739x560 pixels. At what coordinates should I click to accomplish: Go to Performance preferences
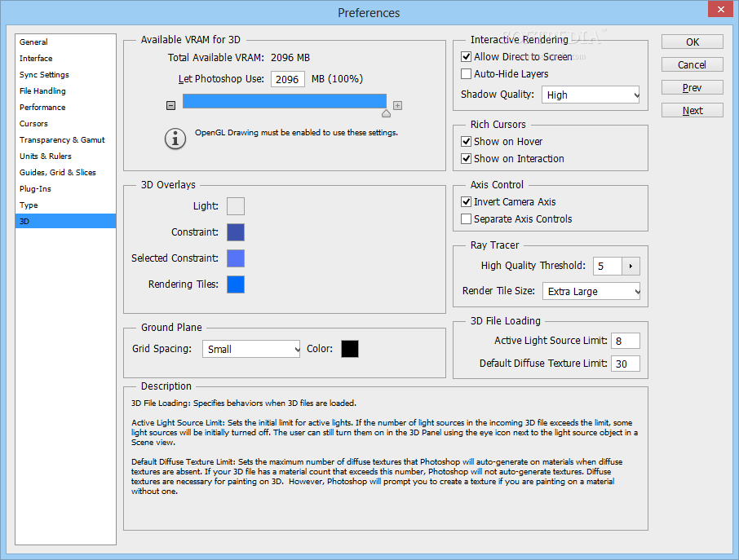(65, 108)
